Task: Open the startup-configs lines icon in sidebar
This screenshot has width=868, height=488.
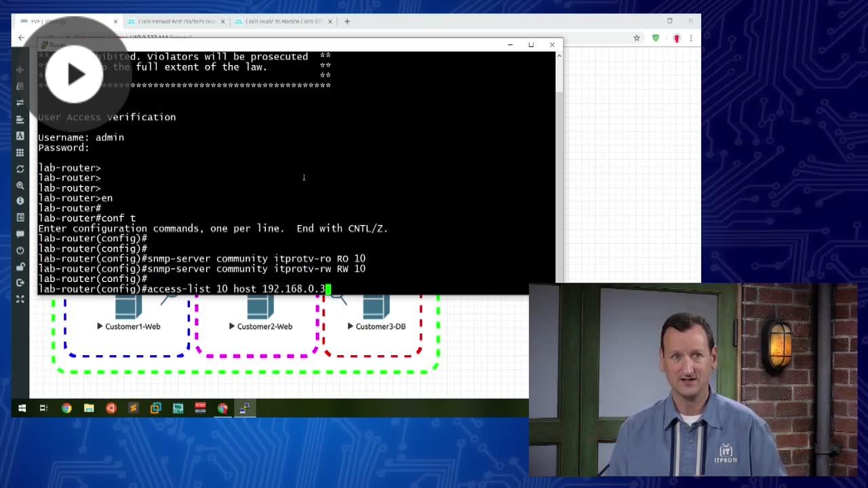Action: coord(20,119)
